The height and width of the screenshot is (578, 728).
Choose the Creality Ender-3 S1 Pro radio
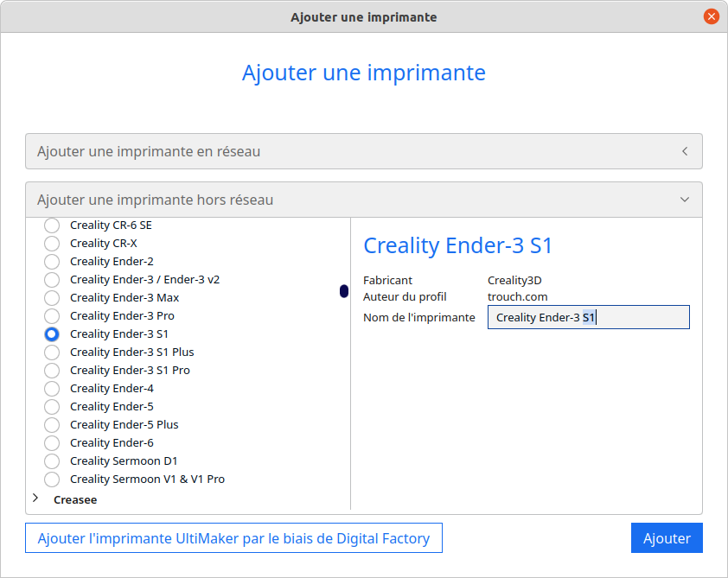[x=52, y=370]
